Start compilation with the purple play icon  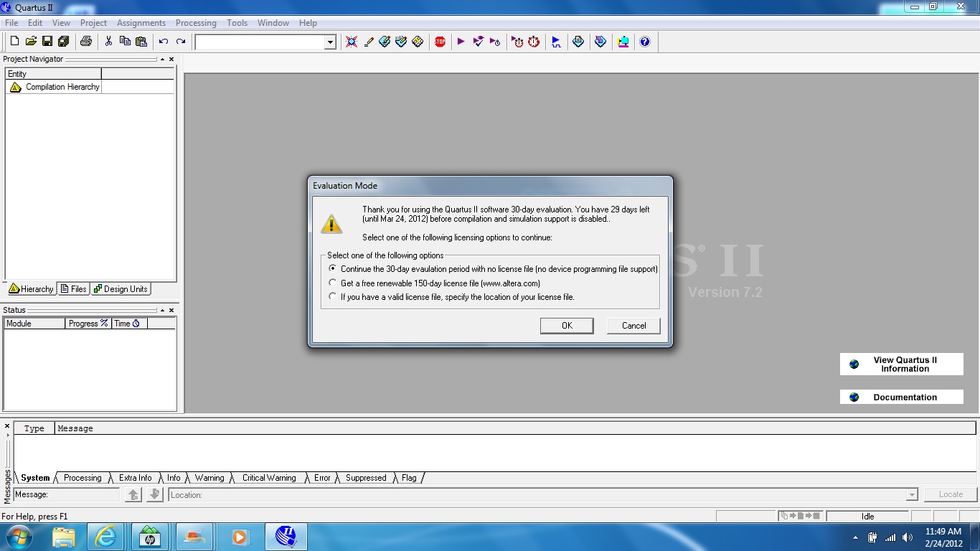[461, 42]
